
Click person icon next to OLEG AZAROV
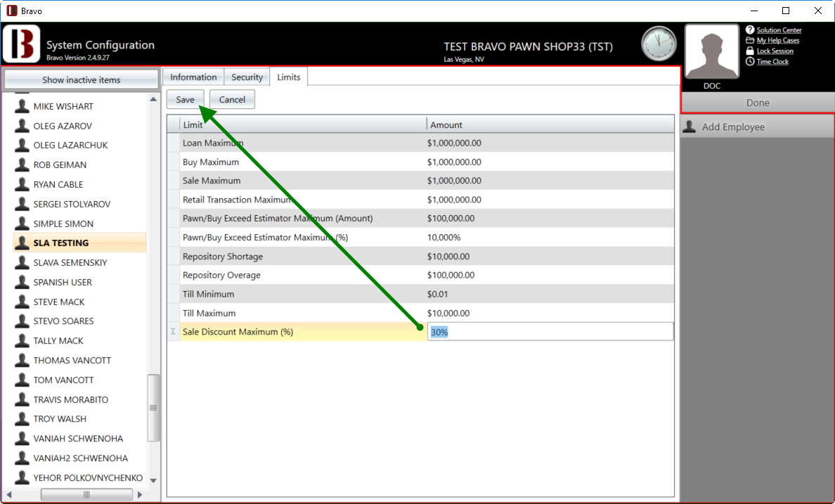(22, 126)
